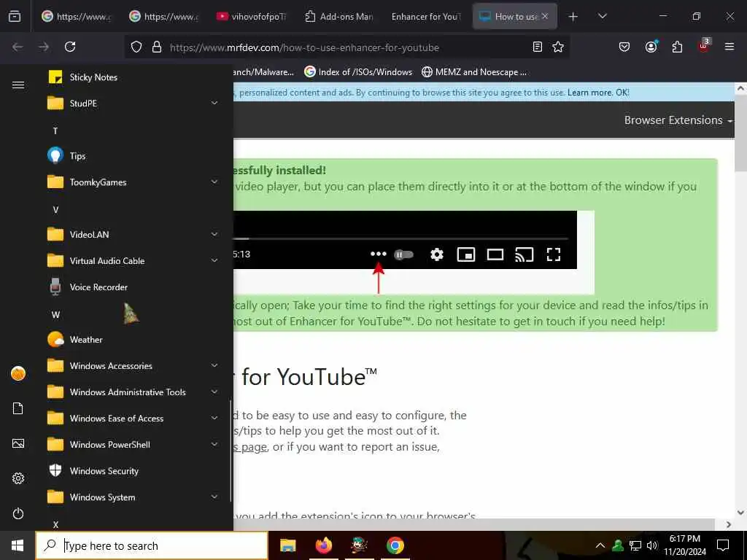Toggle reader view in address bar

point(538,47)
